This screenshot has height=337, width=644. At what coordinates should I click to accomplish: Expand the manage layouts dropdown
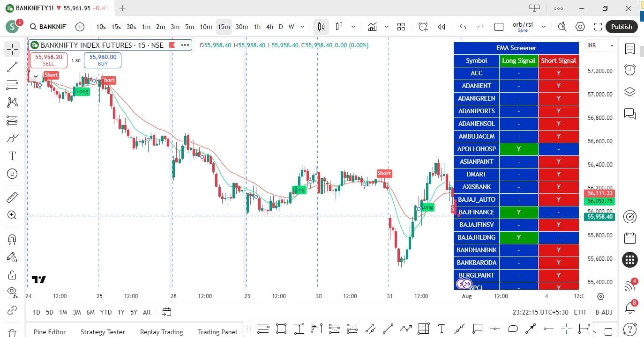click(544, 27)
